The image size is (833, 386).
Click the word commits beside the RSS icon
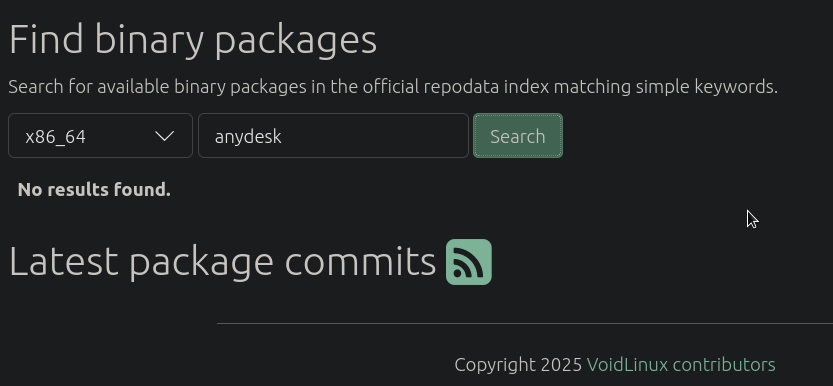tap(360, 262)
